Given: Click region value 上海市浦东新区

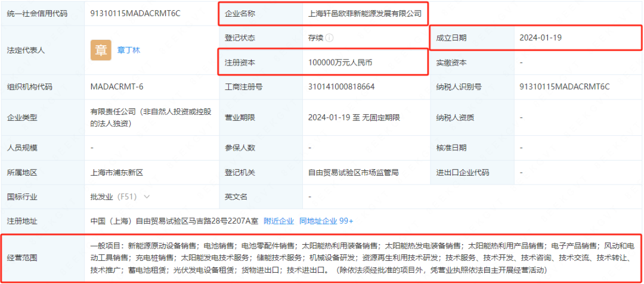Looking at the screenshot, I should tap(117, 173).
